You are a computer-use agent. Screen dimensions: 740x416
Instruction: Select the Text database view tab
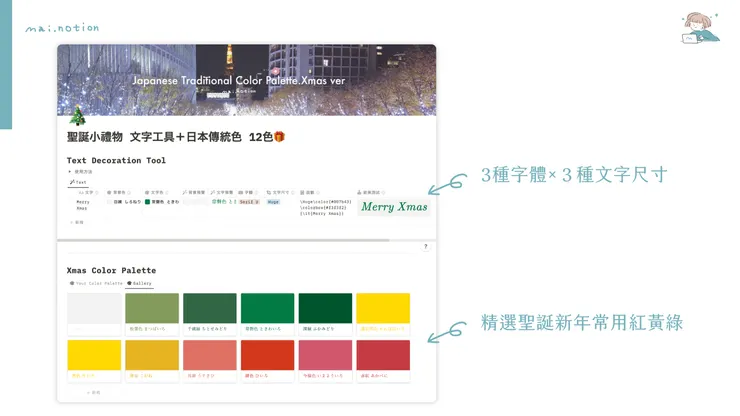pos(78,182)
